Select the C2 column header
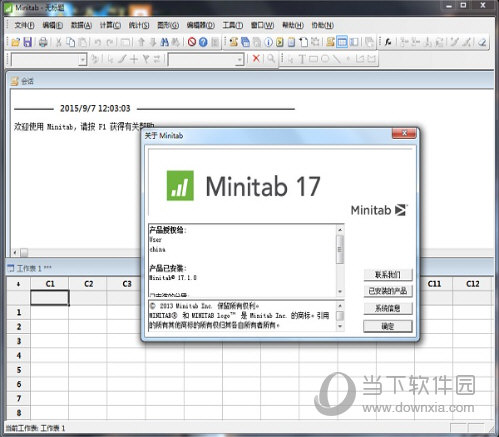The height and width of the screenshot is (437, 499). tap(88, 284)
